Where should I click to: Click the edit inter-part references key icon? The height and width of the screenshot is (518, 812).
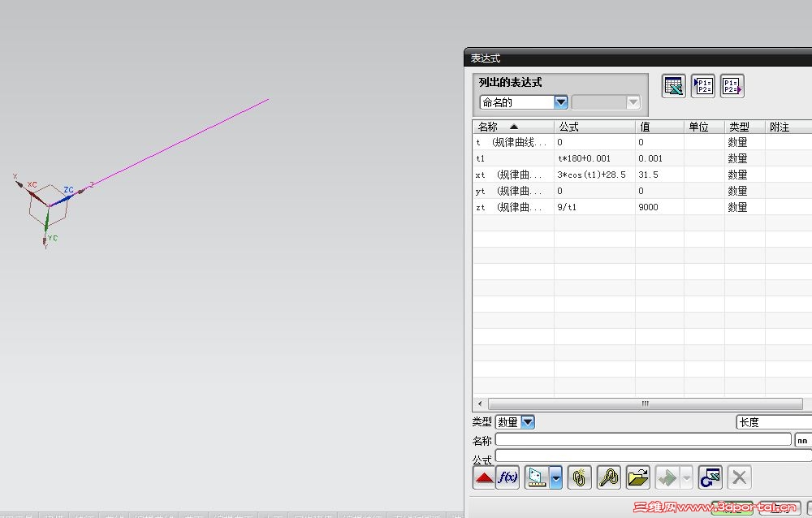pos(608,477)
